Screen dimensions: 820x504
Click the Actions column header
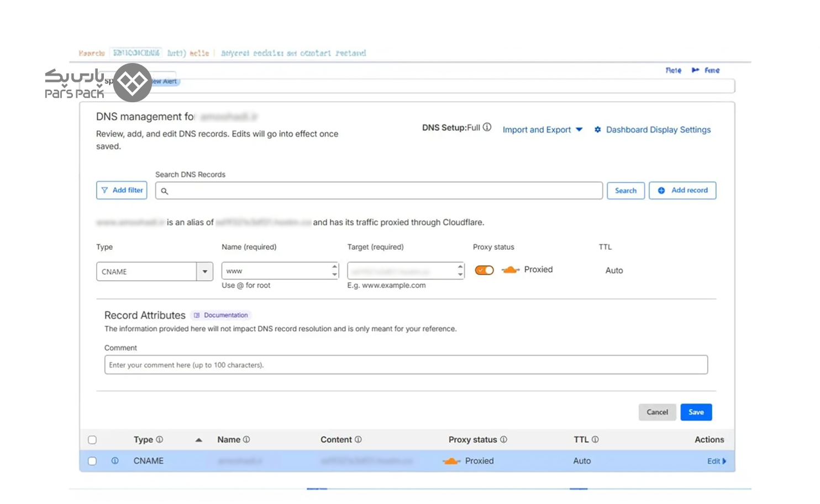709,440
